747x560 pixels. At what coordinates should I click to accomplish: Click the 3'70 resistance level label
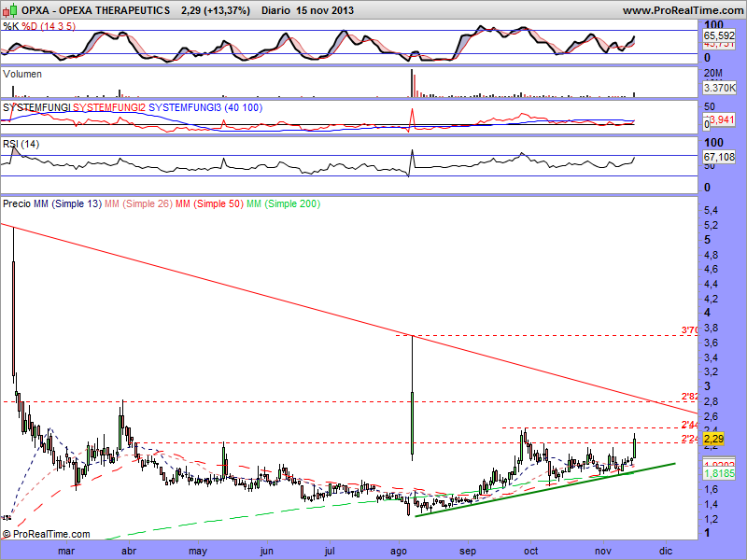[x=689, y=330]
